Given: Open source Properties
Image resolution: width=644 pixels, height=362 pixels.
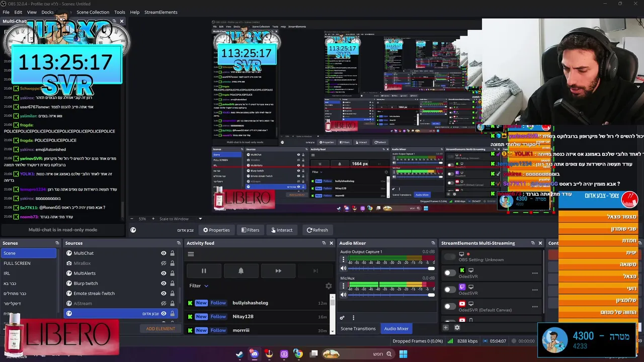Looking at the screenshot, I should pos(216,230).
